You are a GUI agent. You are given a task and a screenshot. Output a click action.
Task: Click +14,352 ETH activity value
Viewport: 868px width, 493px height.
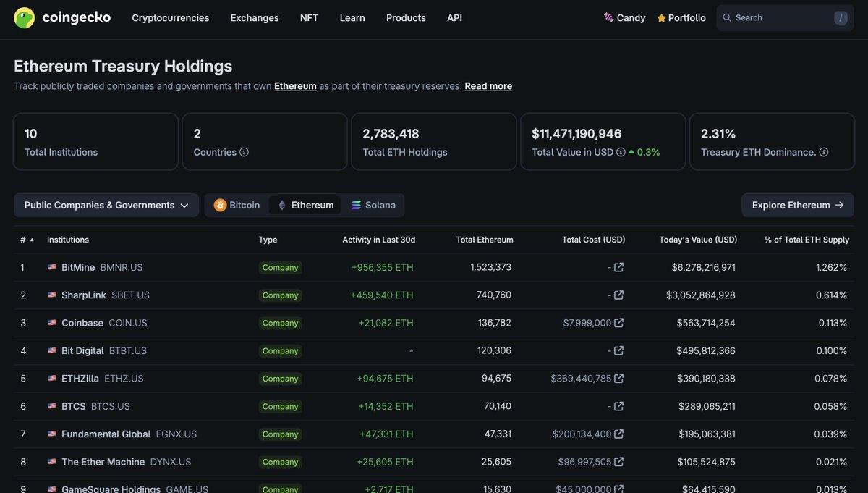[x=386, y=406]
